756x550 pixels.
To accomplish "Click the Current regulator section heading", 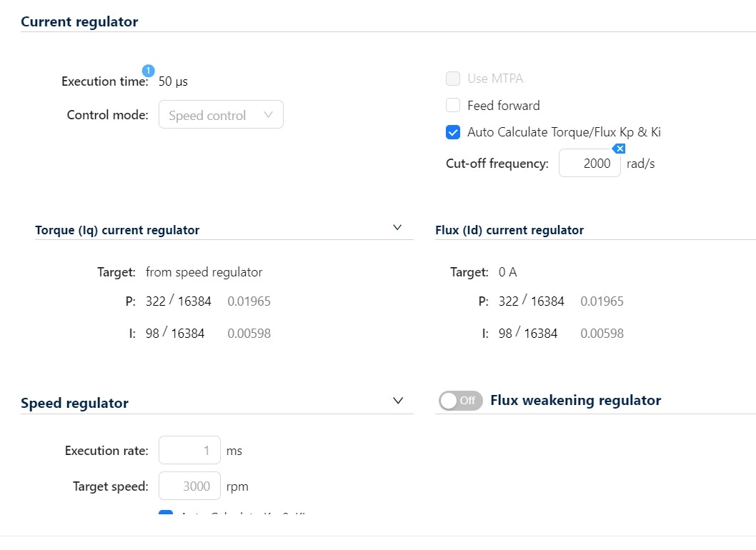I will click(x=79, y=21).
